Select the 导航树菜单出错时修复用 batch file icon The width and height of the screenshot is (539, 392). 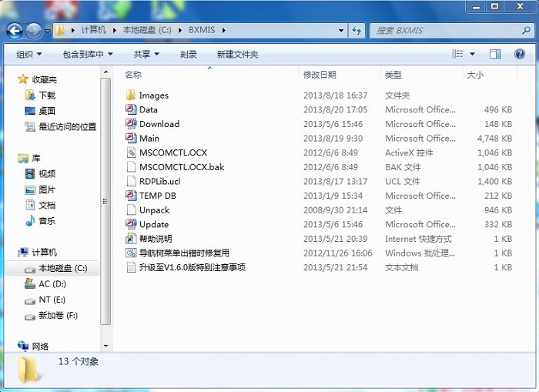[x=131, y=253]
